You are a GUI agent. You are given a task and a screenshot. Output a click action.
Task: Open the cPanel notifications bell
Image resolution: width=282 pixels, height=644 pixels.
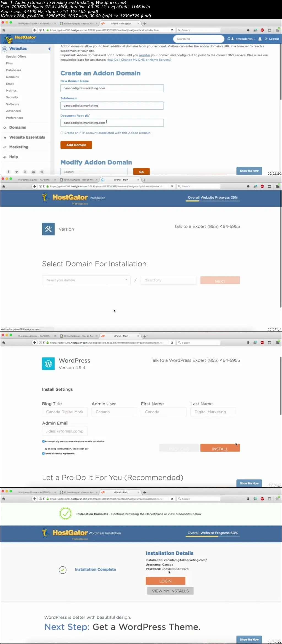260,39
